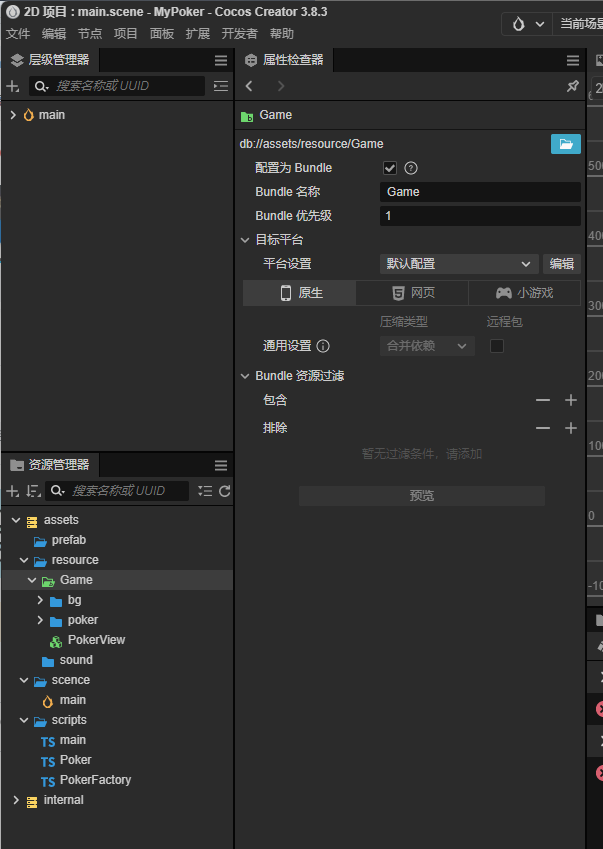Open the 节点 menu
The image size is (603, 849).
90,34
